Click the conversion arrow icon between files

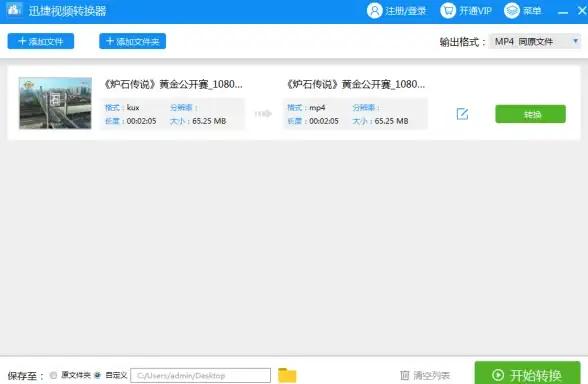coord(263,113)
